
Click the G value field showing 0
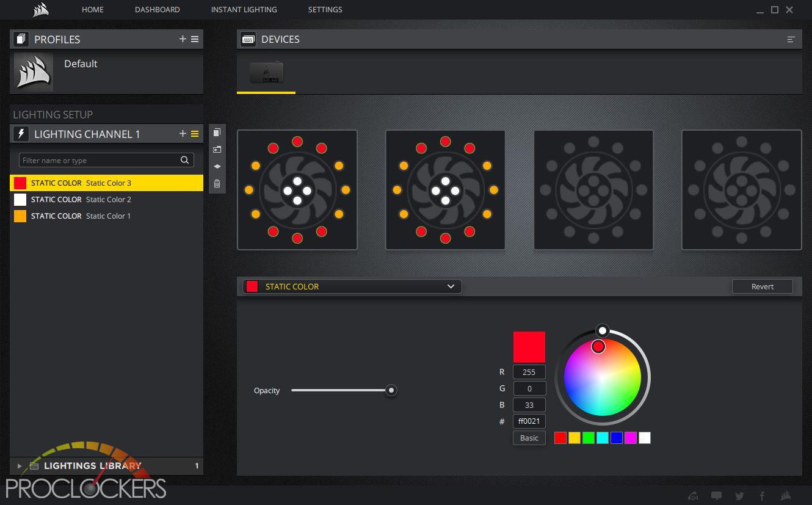coord(529,388)
